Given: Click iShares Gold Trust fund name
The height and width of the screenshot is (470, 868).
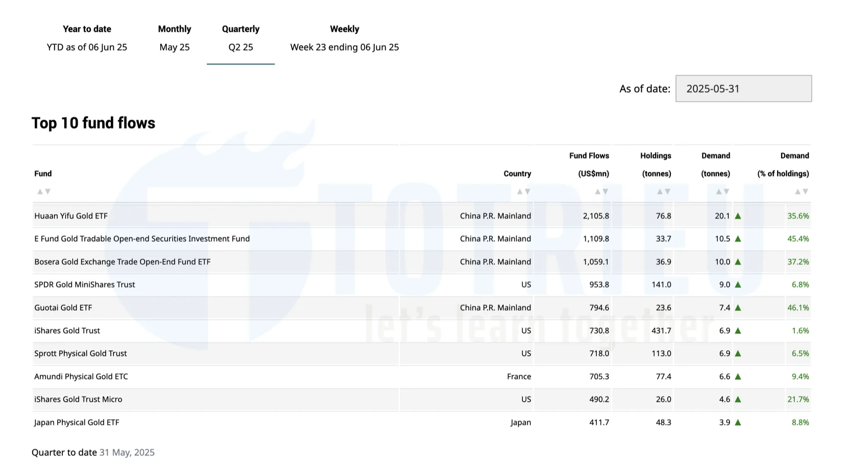Looking at the screenshot, I should (x=67, y=331).
